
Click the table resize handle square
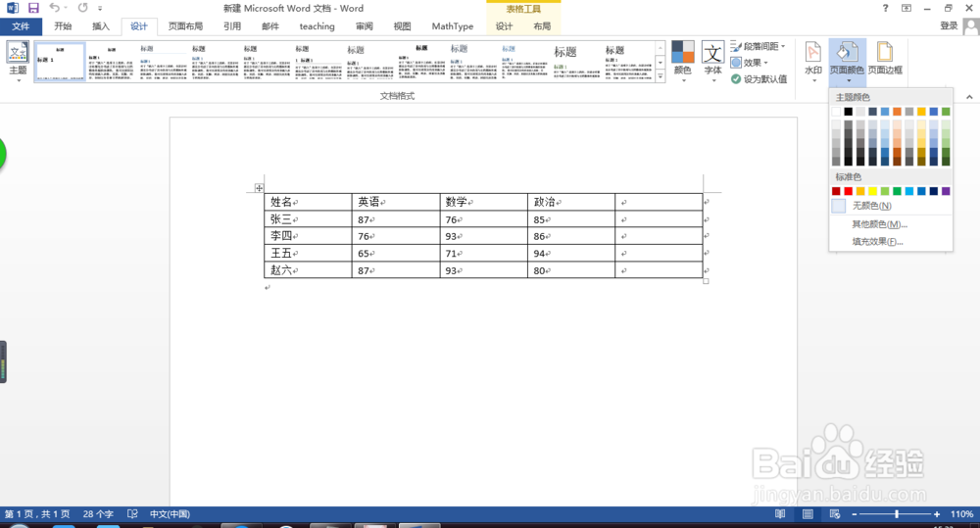(x=706, y=281)
